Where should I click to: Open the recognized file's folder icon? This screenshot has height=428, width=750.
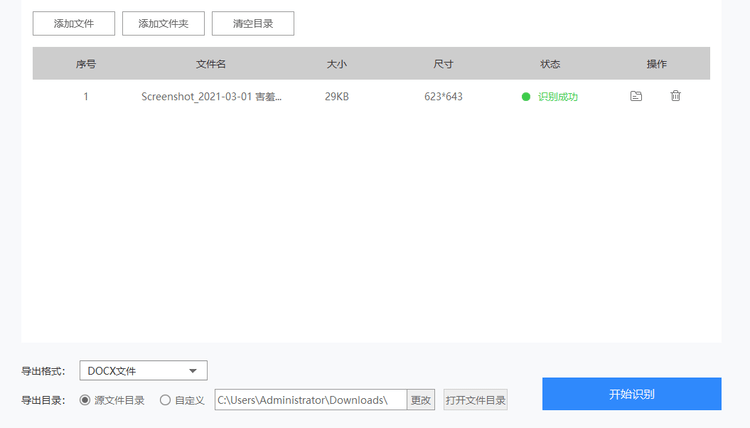tap(636, 96)
